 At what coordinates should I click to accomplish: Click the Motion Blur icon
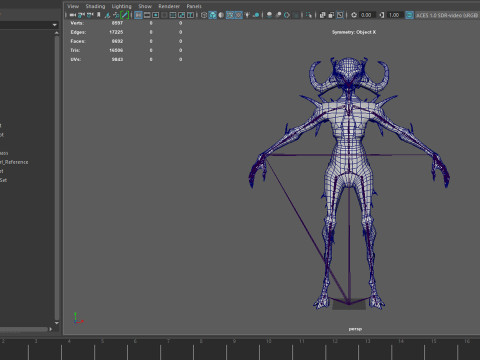(x=278, y=15)
